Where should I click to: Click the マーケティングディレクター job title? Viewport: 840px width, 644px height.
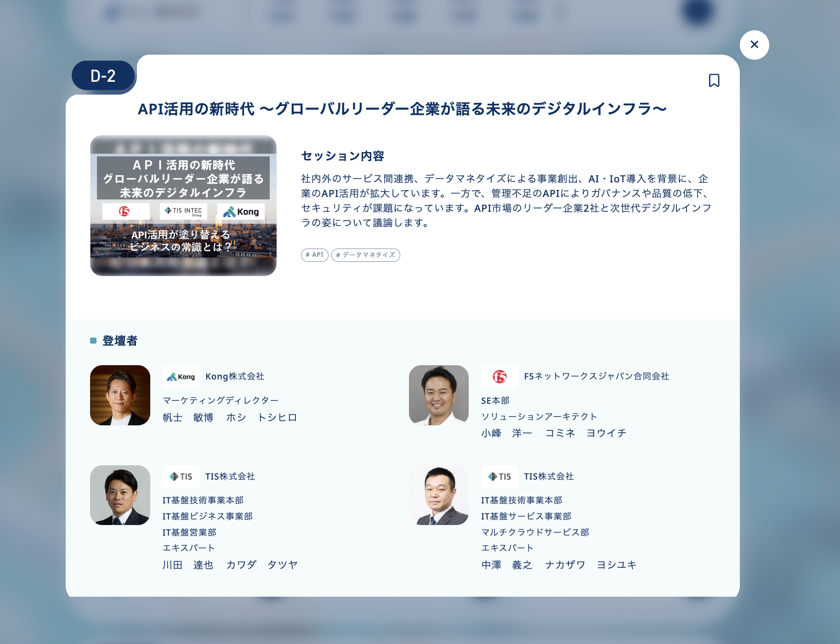point(221,401)
